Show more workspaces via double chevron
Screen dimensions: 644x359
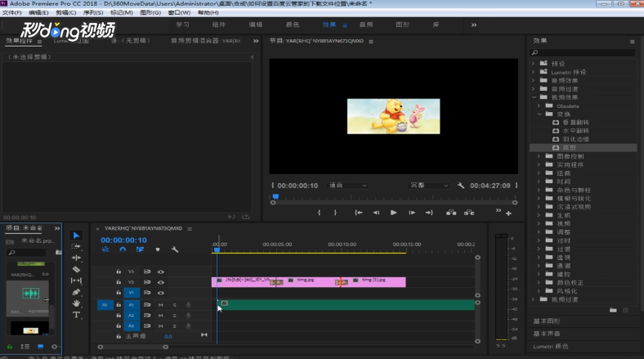[x=474, y=25]
